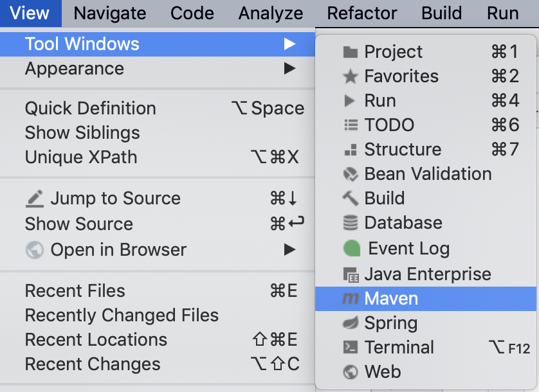539x392 pixels.
Task: Click the Build hammer icon
Action: [x=351, y=199]
